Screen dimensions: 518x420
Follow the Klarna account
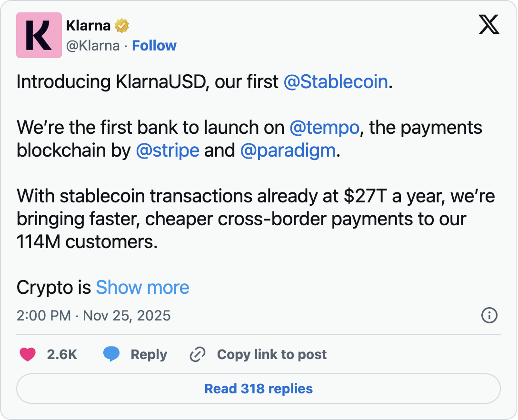tap(154, 45)
